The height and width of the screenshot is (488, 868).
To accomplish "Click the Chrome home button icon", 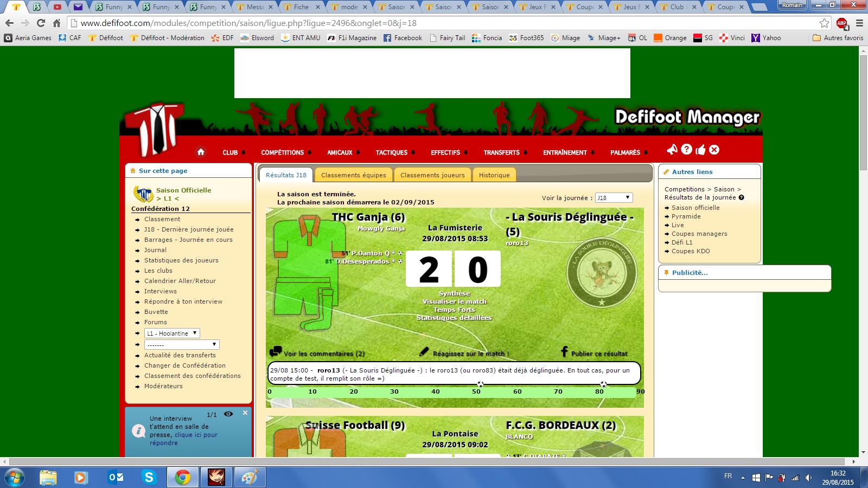I will [x=56, y=23].
